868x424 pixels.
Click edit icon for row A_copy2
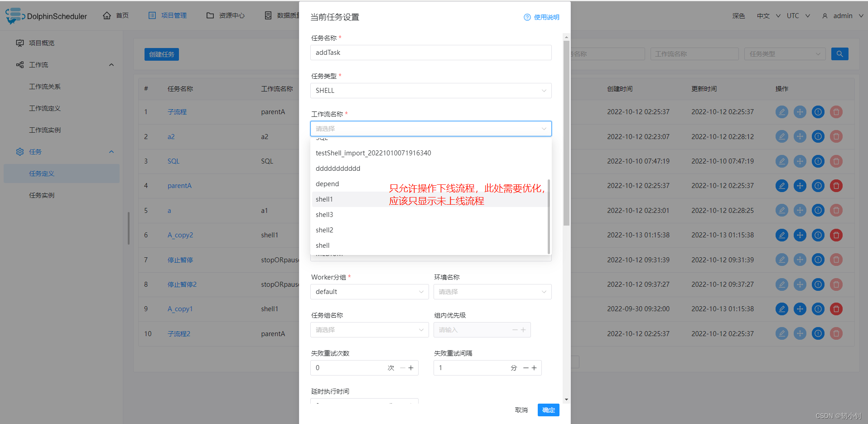pyautogui.click(x=781, y=235)
